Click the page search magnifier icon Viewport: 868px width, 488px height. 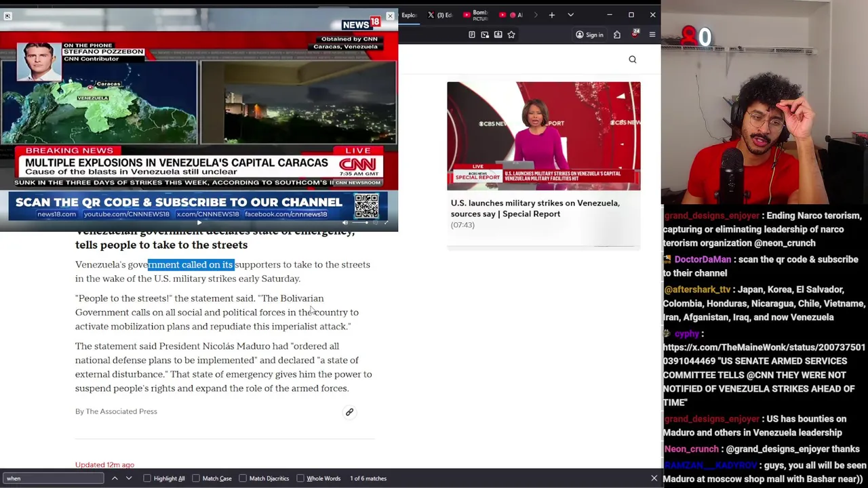tap(632, 60)
